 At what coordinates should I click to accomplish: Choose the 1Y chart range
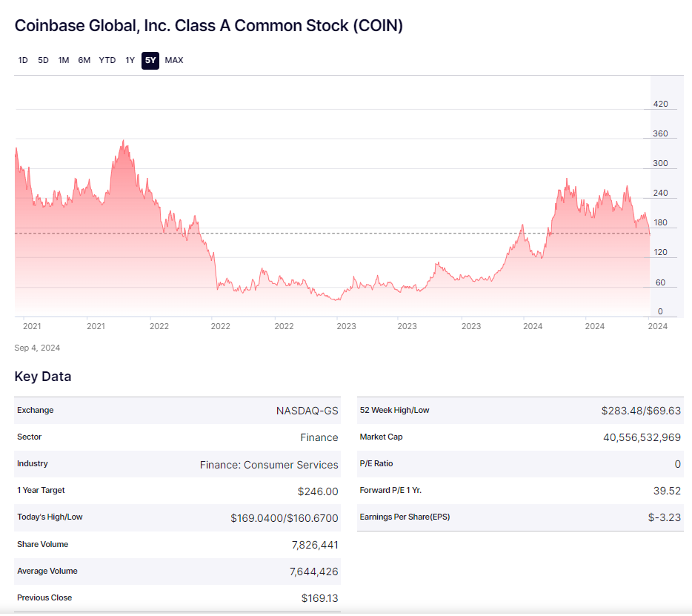click(130, 60)
